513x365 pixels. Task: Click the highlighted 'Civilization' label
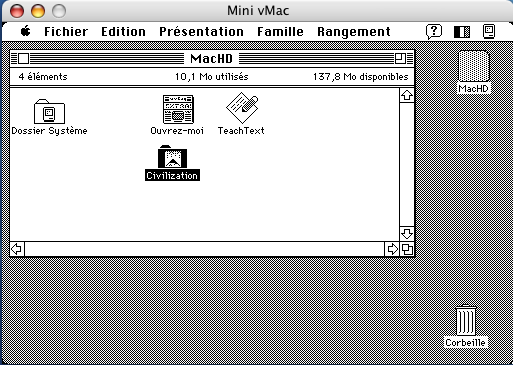coord(172,175)
